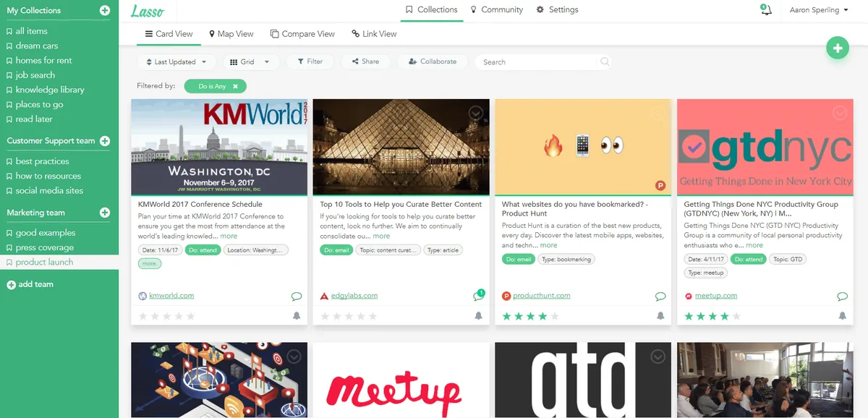Open the Last Updated sort dropdown
The width and height of the screenshot is (868, 418).
[176, 62]
